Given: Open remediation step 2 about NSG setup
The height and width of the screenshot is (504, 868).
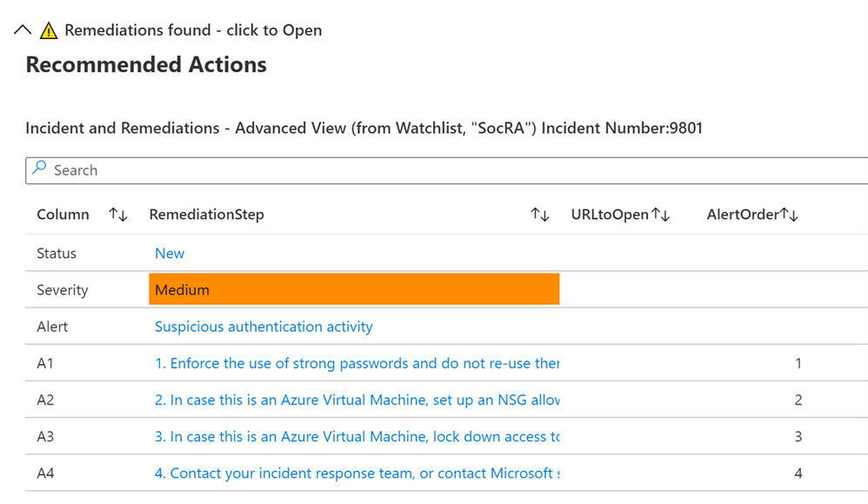Looking at the screenshot, I should [357, 400].
